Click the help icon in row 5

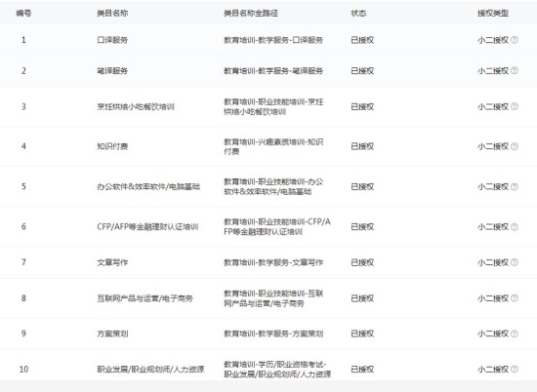click(515, 187)
